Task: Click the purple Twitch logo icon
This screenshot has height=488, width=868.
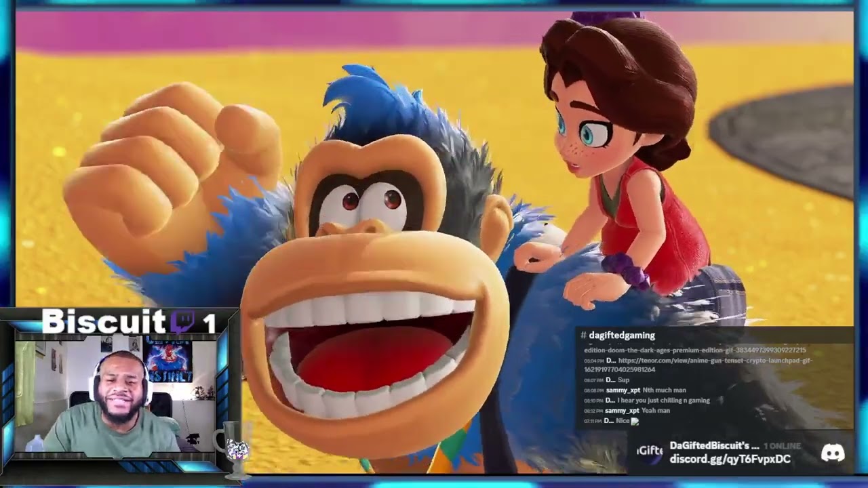Action: [x=182, y=322]
